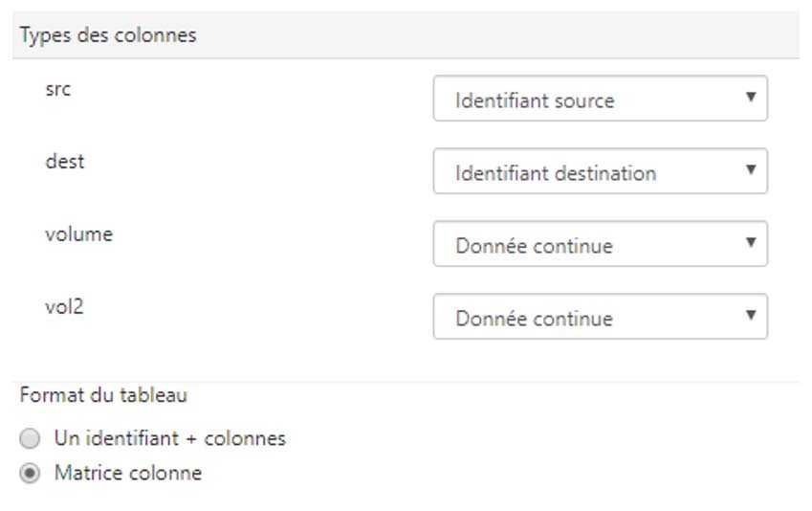Open the volume column type dropdown
The width and height of the screenshot is (812, 511).
tap(601, 244)
